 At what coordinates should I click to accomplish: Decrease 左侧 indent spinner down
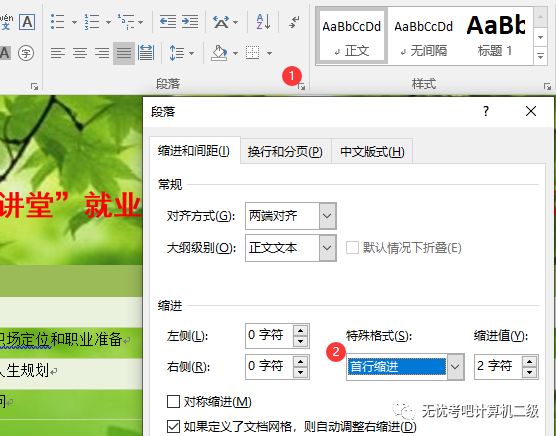click(x=301, y=341)
